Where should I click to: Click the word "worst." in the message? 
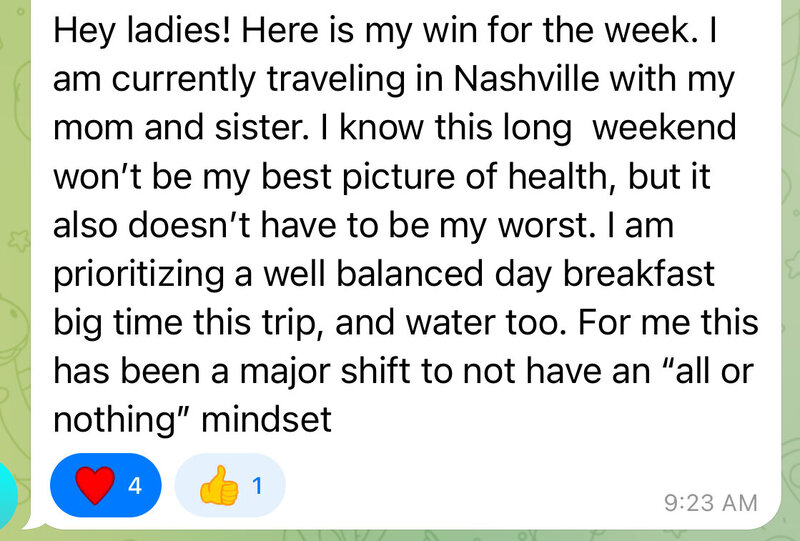click(547, 226)
